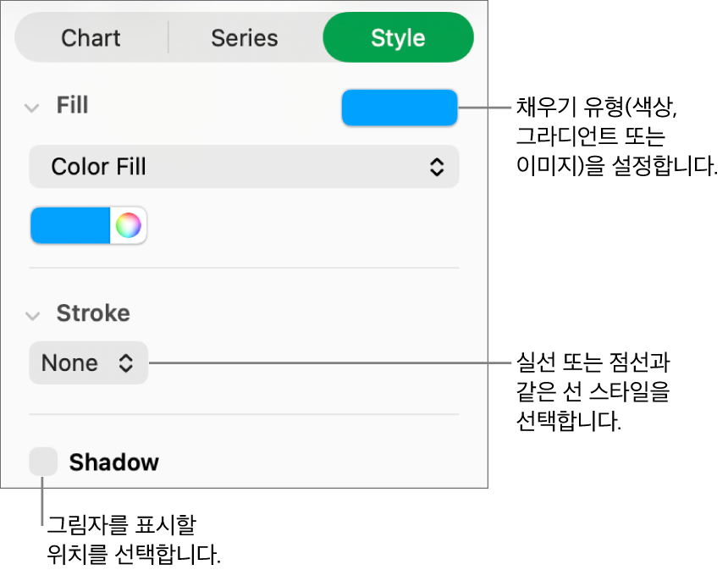The width and height of the screenshot is (728, 570).
Task: Click the "Color Fill" text in popup
Action: (99, 167)
